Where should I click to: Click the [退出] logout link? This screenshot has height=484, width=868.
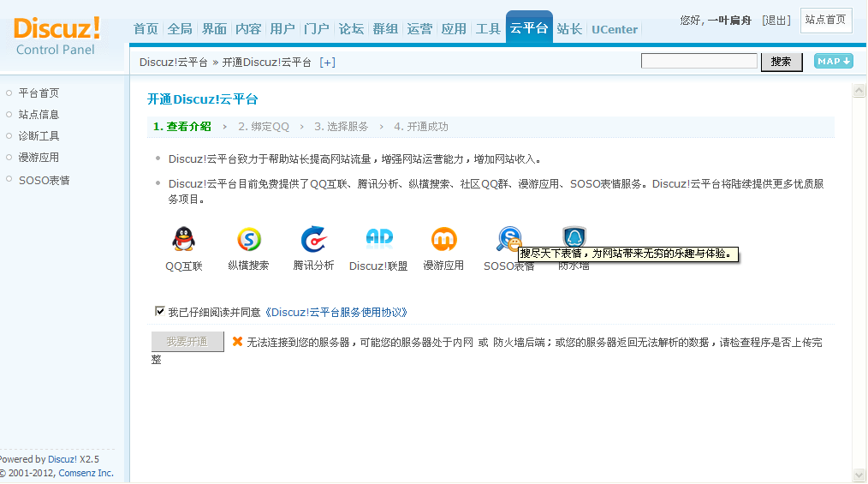click(776, 21)
